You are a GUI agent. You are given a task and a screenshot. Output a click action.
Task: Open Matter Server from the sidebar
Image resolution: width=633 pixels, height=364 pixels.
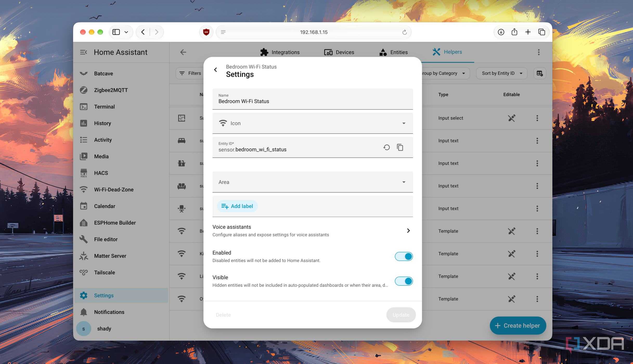[x=121, y=256]
